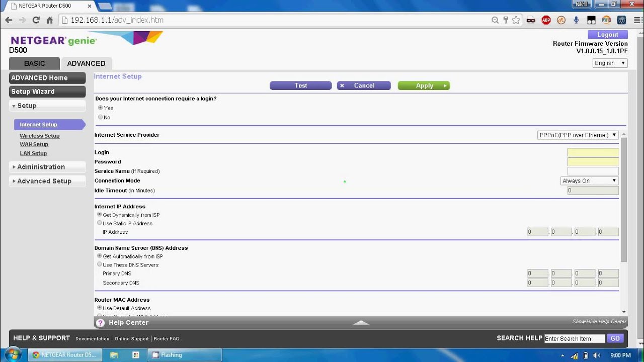Open the Windows Start menu
Viewport: 644px width, 362px height.
[13, 354]
